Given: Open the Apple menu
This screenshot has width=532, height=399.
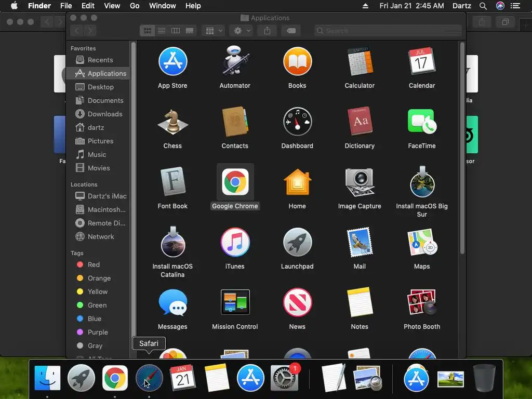Looking at the screenshot, I should 14,6.
